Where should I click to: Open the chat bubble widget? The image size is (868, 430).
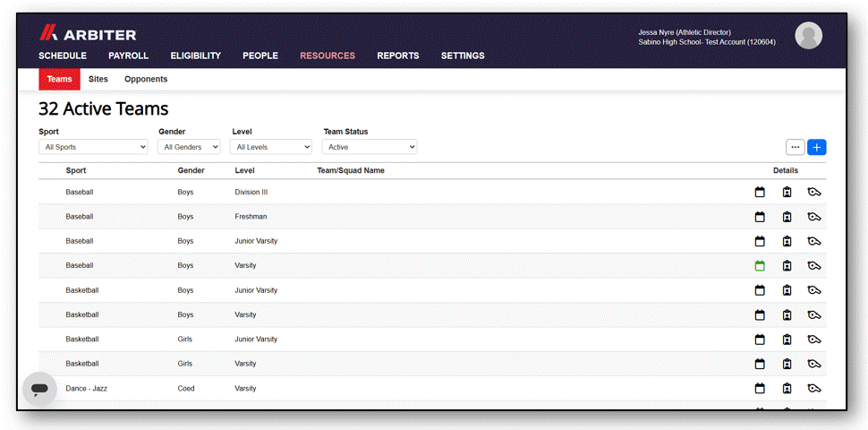tap(40, 389)
